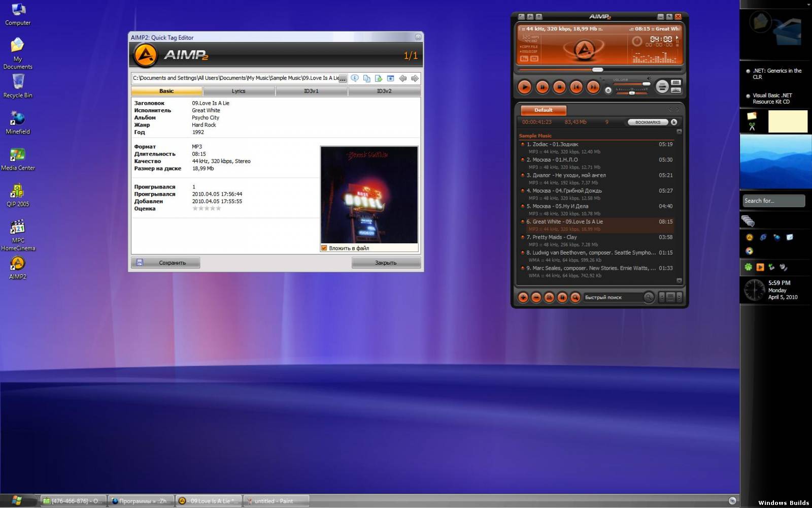
Task: Click left arrow of playlist menu group
Action: click(661, 298)
